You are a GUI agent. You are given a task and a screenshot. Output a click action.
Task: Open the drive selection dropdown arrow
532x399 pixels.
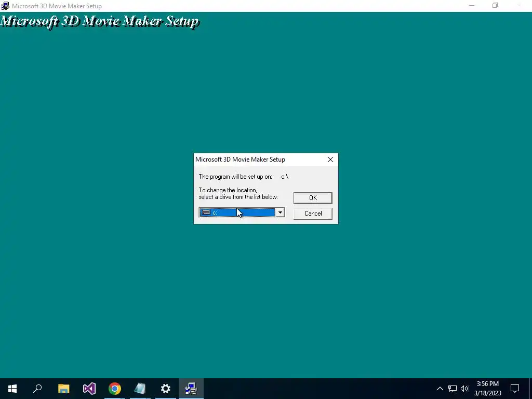point(280,212)
